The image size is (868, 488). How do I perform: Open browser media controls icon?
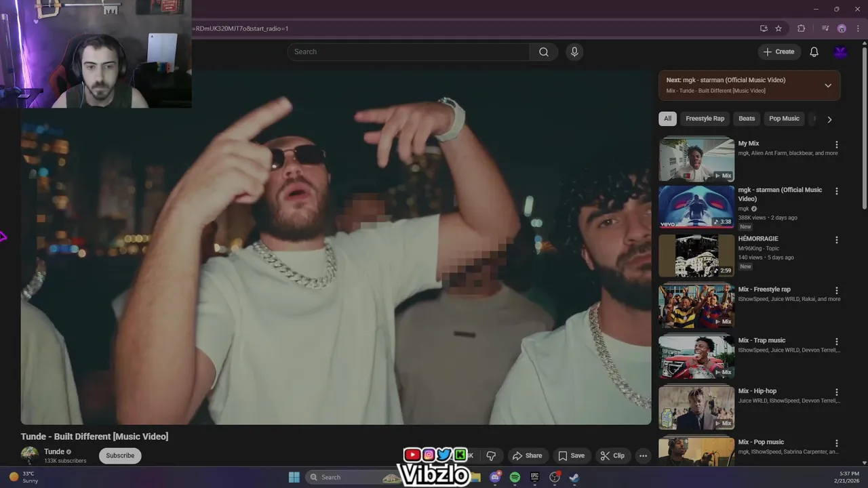pos(825,28)
